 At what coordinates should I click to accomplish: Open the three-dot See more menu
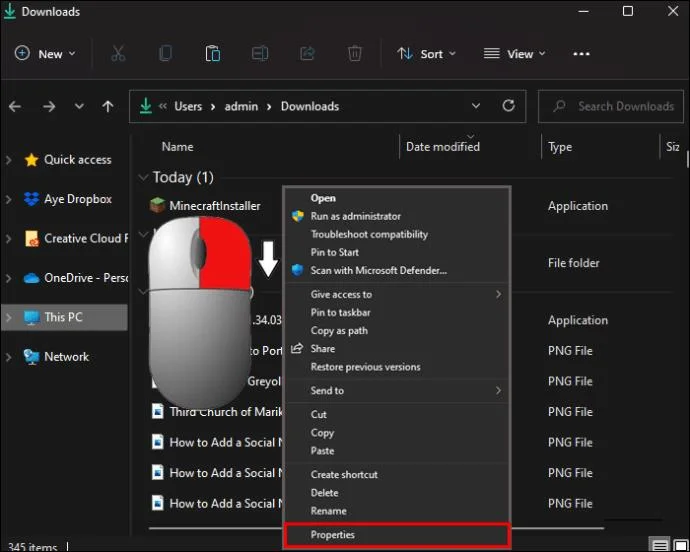coord(581,54)
